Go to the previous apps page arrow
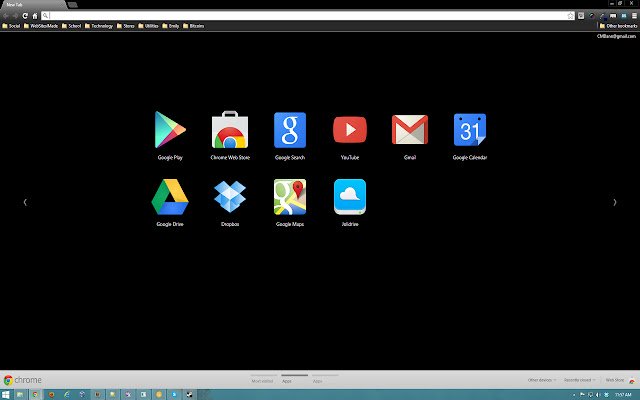Screen dimensions: 640x400 coord(25,202)
